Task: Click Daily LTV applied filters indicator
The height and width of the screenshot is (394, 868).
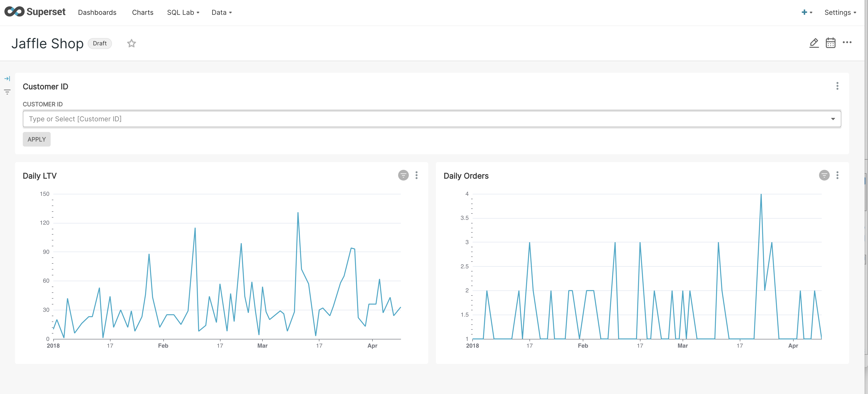Action: [403, 175]
